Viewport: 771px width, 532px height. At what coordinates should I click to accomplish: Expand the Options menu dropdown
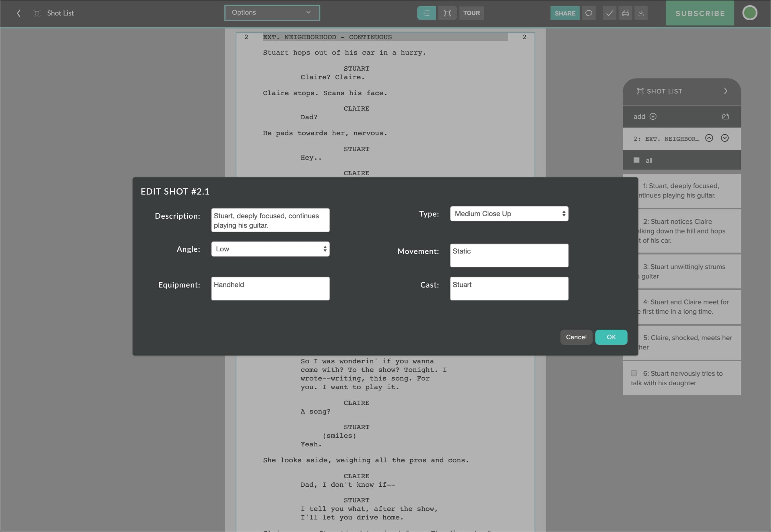[272, 13]
